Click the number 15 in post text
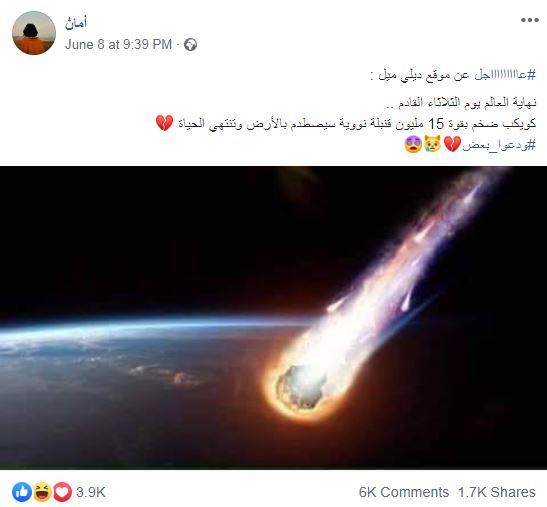The image size is (547, 507). [x=436, y=124]
